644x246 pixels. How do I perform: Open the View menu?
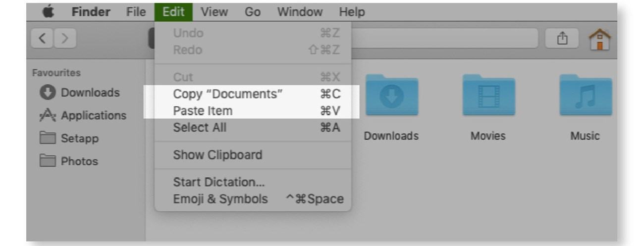pos(214,12)
